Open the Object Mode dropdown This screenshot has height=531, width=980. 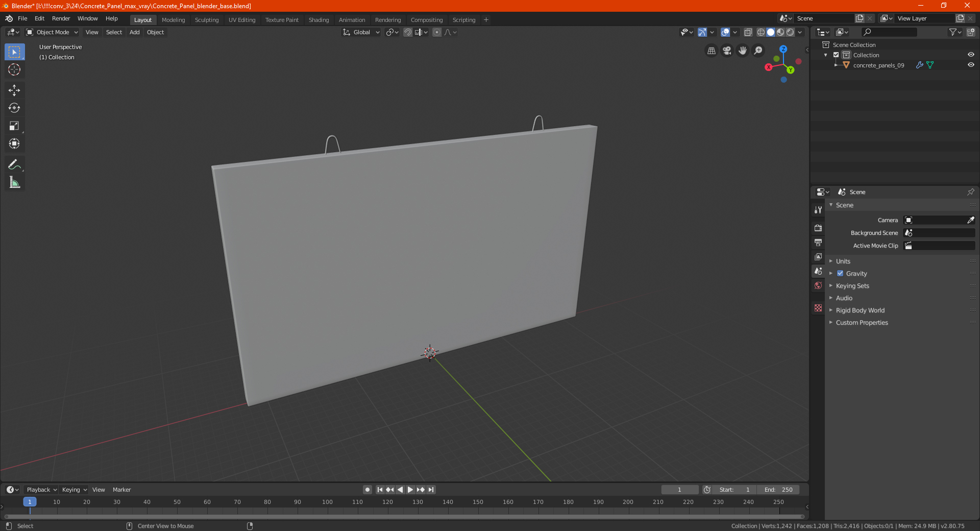coord(52,32)
